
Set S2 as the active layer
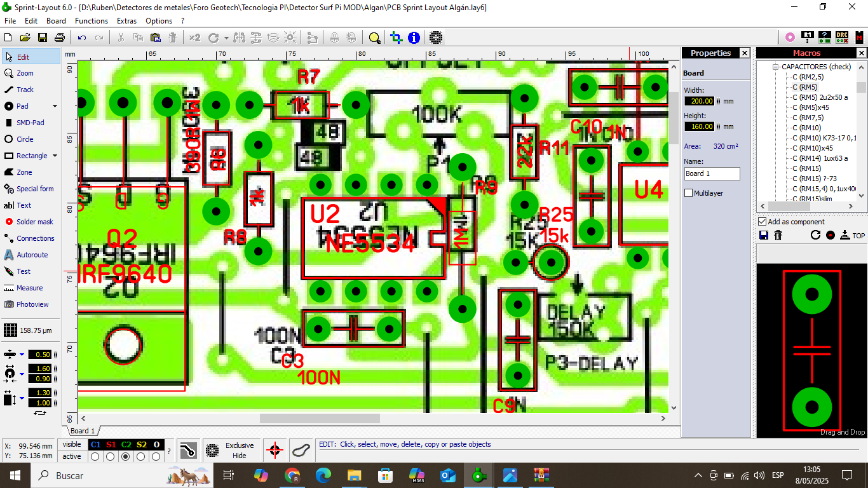coord(141,456)
